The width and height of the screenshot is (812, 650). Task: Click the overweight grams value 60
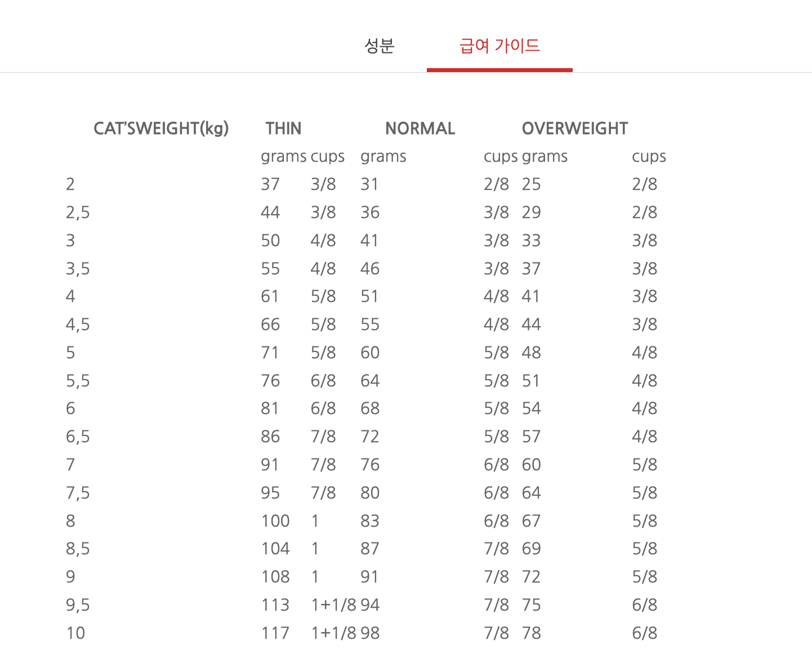coord(531,465)
